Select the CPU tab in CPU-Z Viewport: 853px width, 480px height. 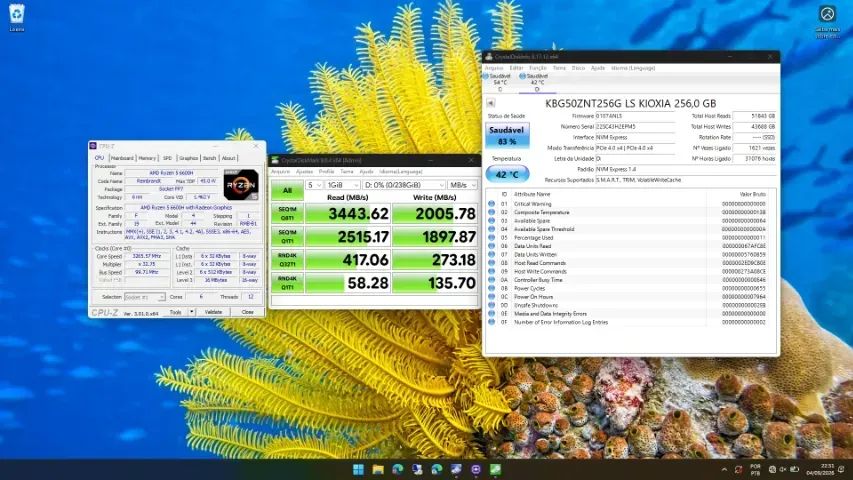coord(100,158)
